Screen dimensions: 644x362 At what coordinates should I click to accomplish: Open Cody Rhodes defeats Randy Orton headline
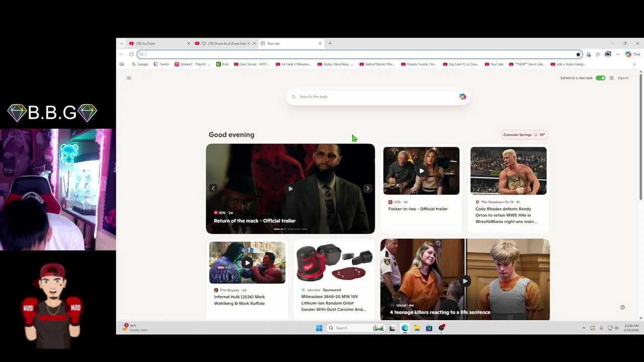506,215
